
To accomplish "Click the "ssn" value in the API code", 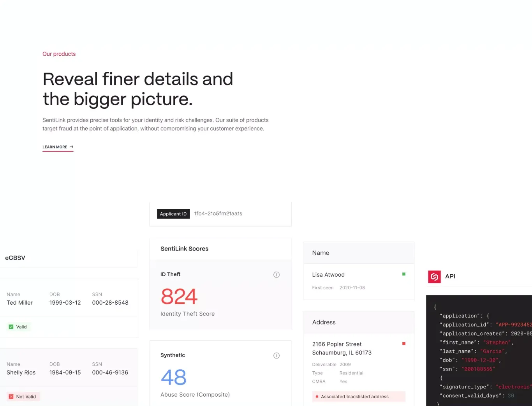I will 479,369.
